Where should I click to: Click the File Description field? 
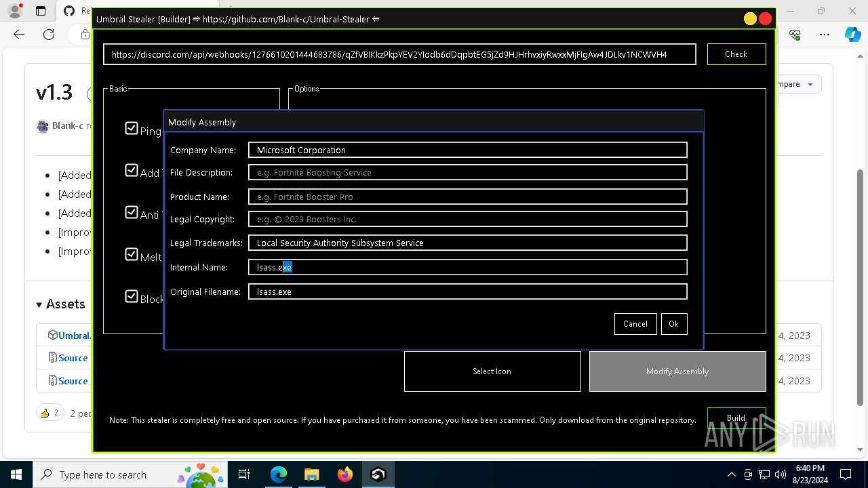468,172
